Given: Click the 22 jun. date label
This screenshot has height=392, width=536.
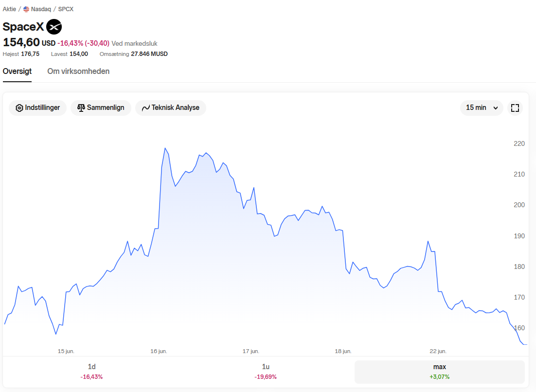Looking at the screenshot, I should click(x=438, y=351).
